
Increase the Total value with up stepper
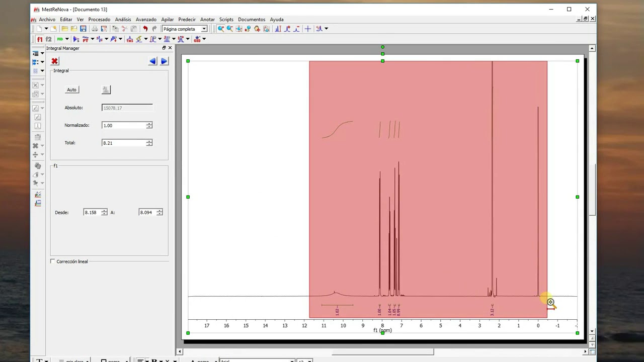149,141
